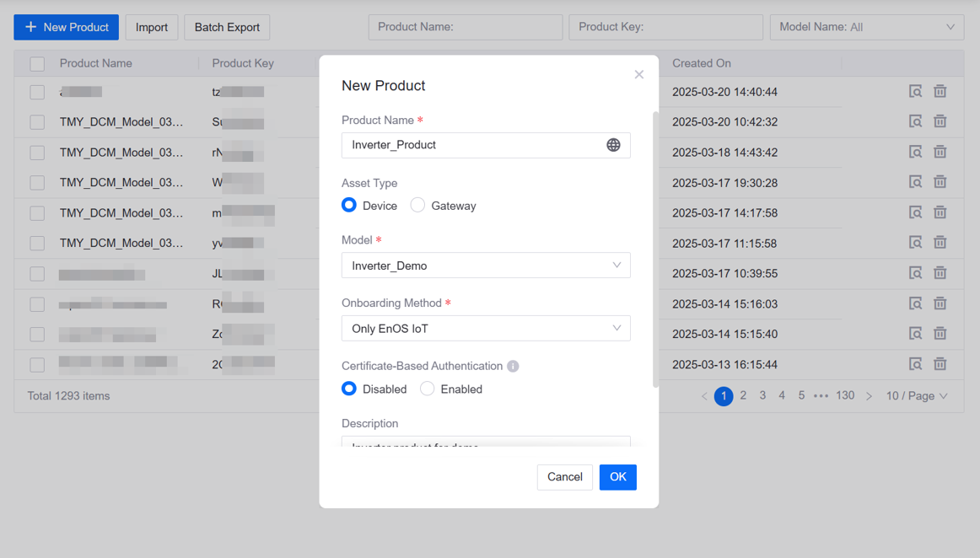The width and height of the screenshot is (980, 558).
Task: Check the select-all checkbox in table header
Action: pos(37,64)
